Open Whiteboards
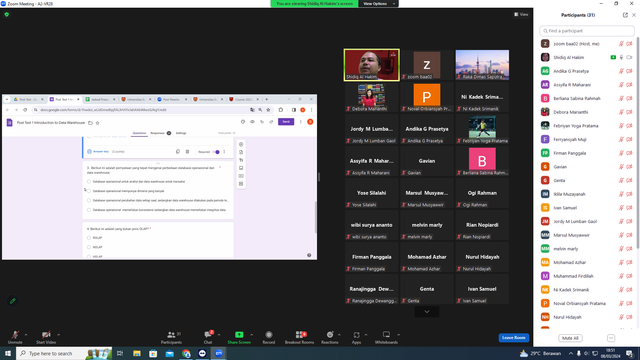Screen dimensions: 640x360 coord(386,337)
